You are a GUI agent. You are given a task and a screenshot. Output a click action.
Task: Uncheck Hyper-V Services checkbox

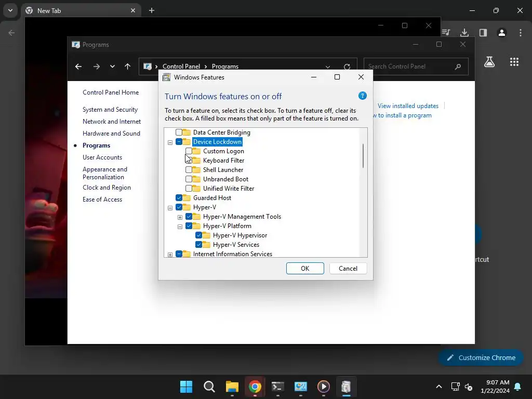click(x=199, y=245)
